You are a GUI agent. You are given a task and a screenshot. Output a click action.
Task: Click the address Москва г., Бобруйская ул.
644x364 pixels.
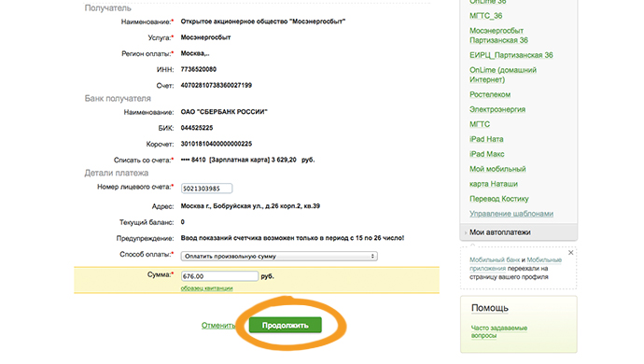coord(250,206)
